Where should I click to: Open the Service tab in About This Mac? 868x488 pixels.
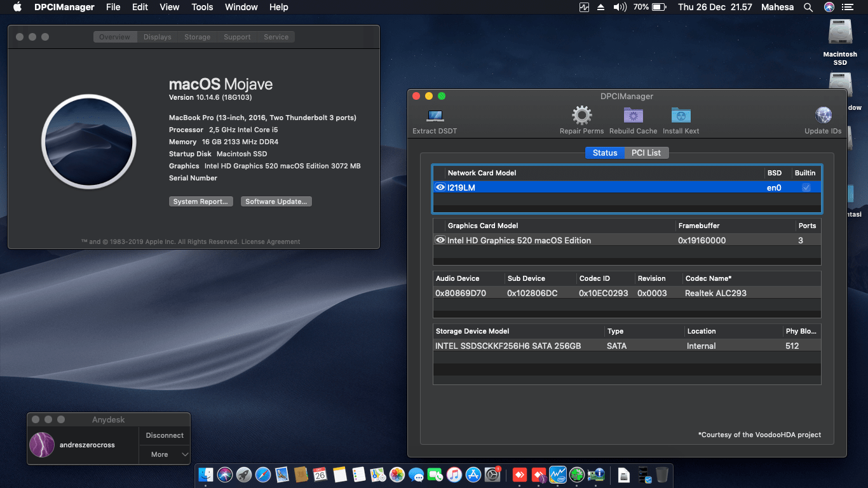click(x=276, y=37)
